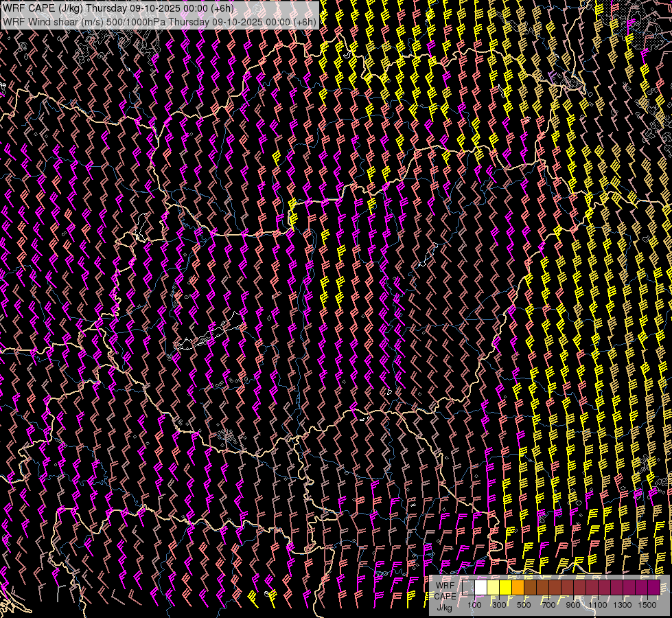Click the WRF Wind shear title line
Image resolution: width=672 pixels, height=618 pixels.
click(159, 21)
